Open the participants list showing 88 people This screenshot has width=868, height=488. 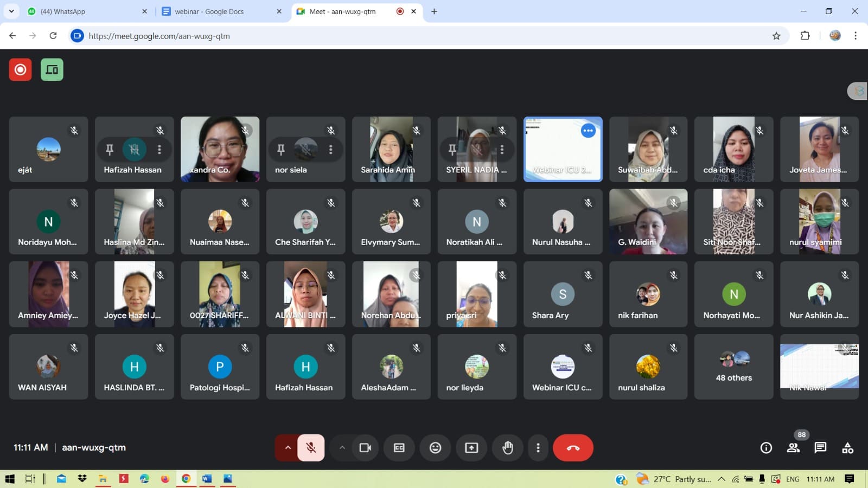[x=793, y=448]
